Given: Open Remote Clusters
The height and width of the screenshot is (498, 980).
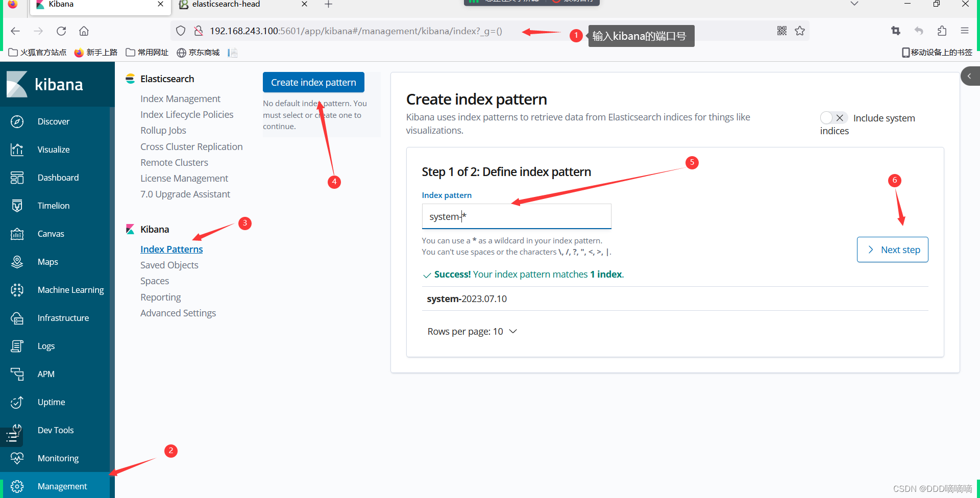Looking at the screenshot, I should 174,163.
